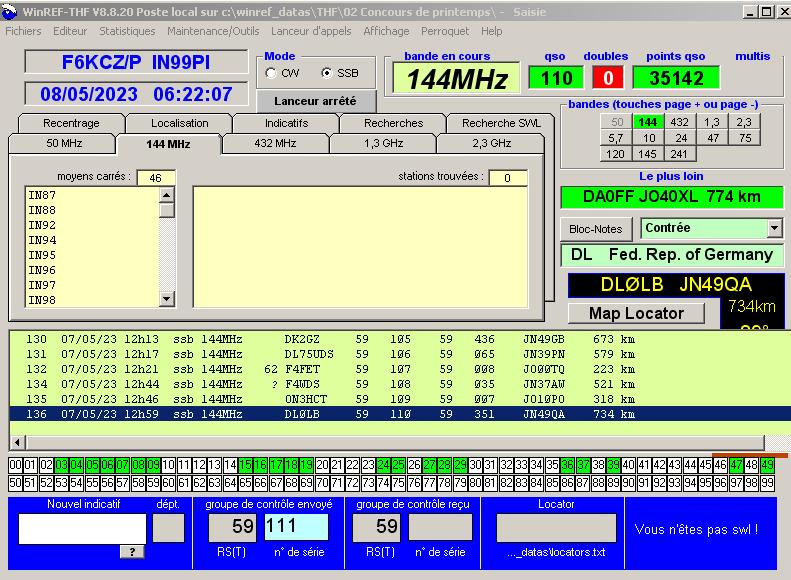Click department box 99 in the grid
The height and width of the screenshot is (580, 791).
coord(767,483)
